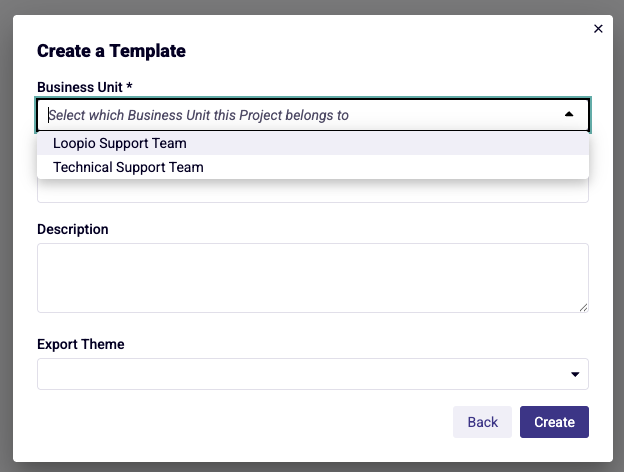Collapse Business Unit list with up arrow

pyautogui.click(x=569, y=114)
